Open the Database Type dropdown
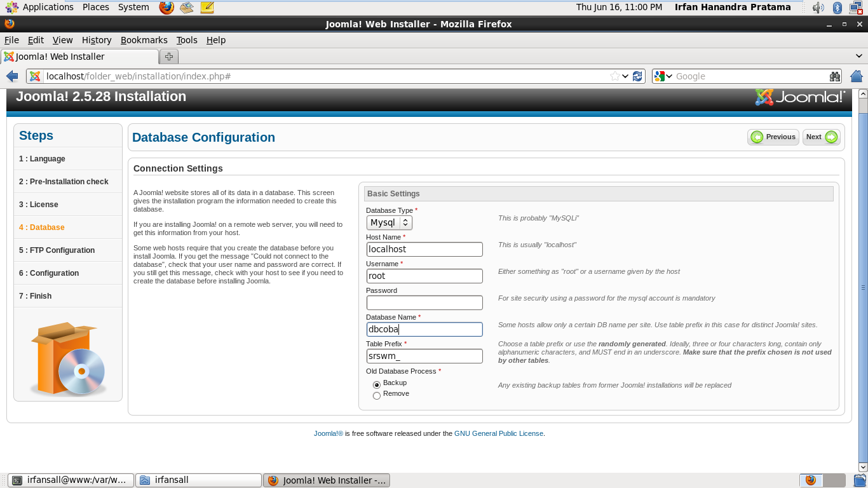The height and width of the screenshot is (488, 868). pyautogui.click(x=390, y=222)
